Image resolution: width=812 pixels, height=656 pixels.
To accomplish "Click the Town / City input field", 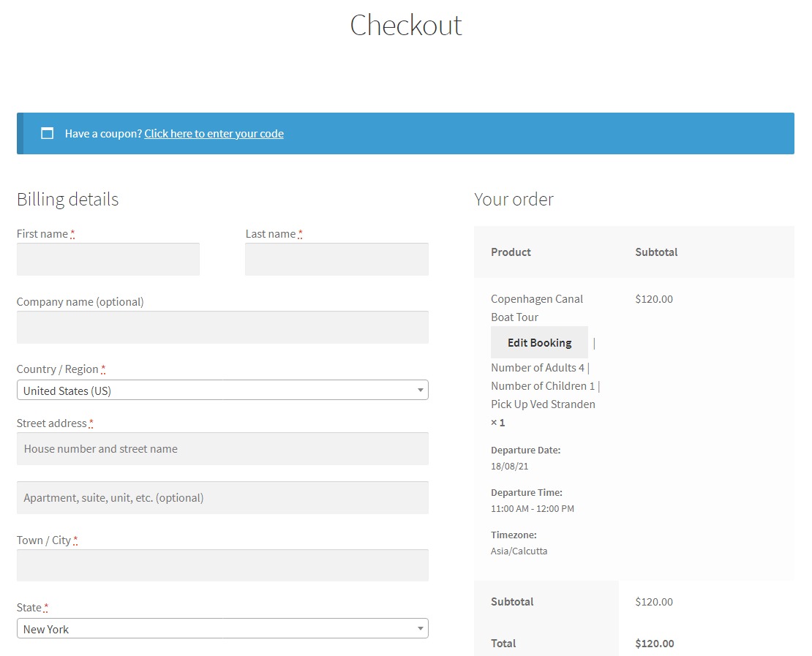I will coord(222,565).
